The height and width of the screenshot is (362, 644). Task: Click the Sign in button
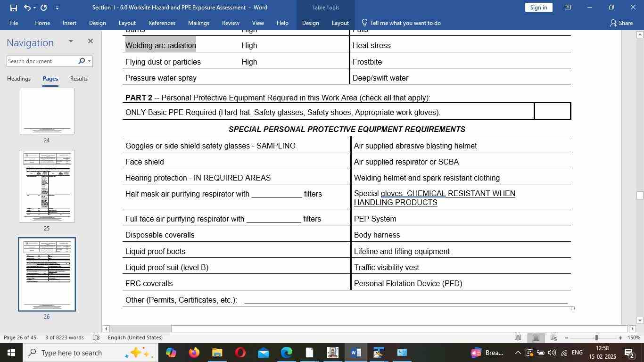pyautogui.click(x=538, y=8)
